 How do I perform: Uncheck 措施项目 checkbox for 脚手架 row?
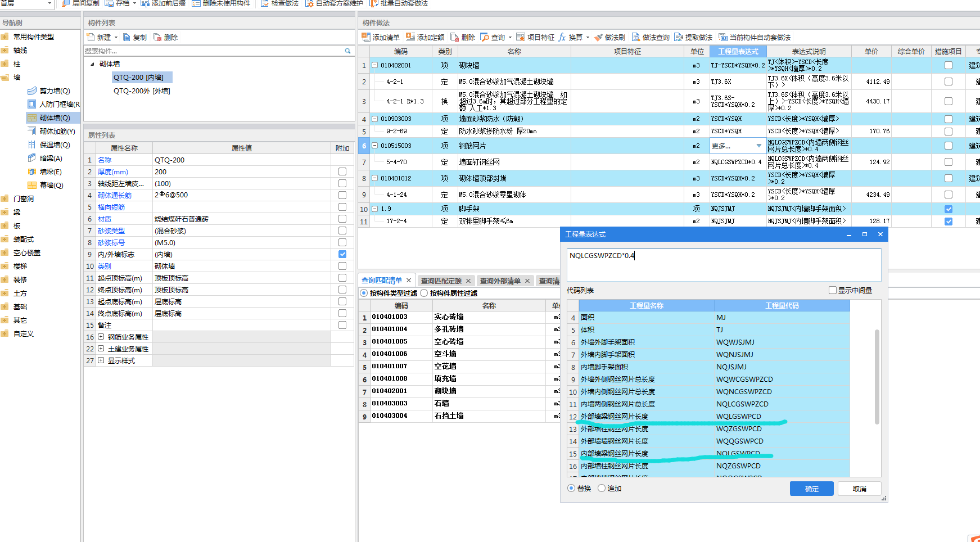tap(949, 209)
